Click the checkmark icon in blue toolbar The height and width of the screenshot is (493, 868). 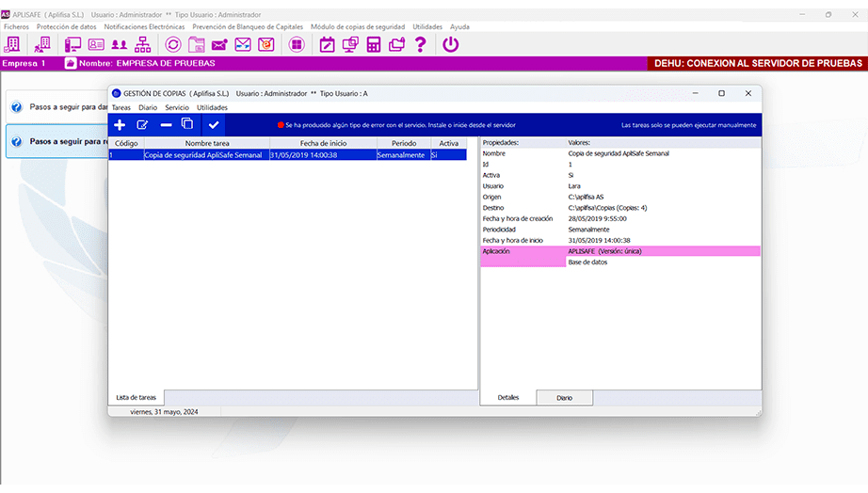214,125
